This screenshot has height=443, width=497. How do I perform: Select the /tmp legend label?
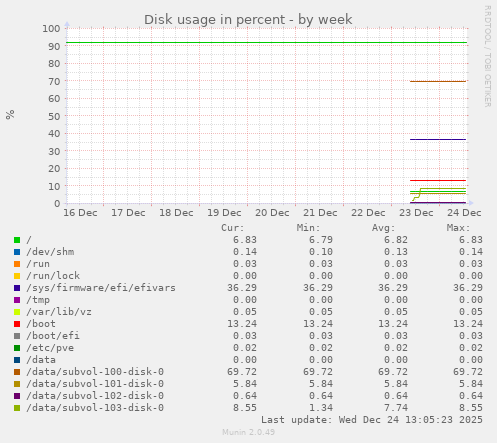tap(38, 300)
